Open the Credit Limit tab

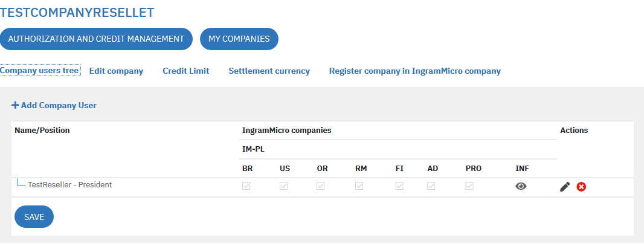click(x=185, y=71)
